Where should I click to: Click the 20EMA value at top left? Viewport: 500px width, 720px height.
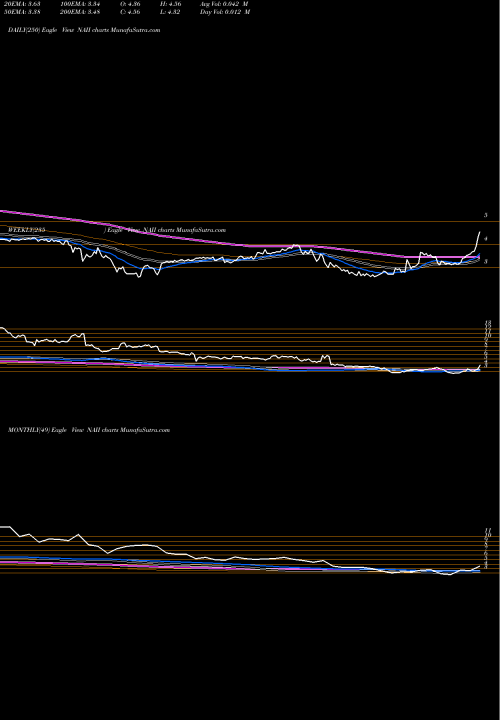pyautogui.click(x=20, y=4)
